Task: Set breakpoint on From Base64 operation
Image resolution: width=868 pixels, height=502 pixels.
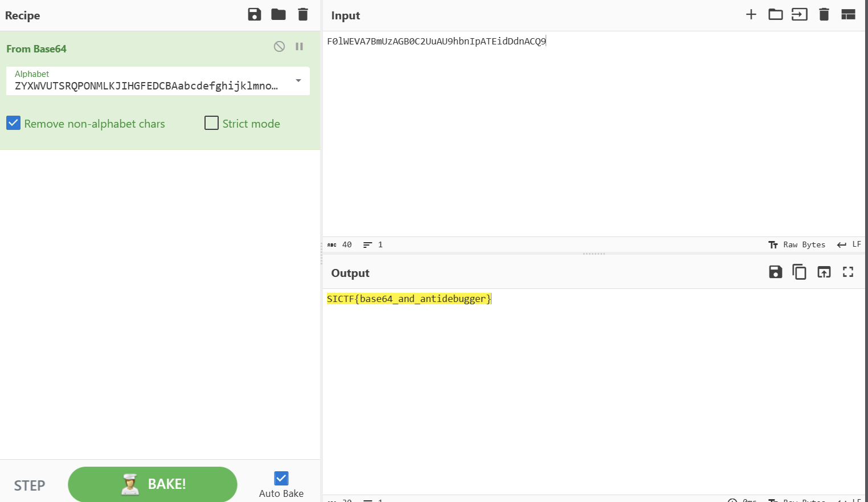Action: pyautogui.click(x=299, y=47)
